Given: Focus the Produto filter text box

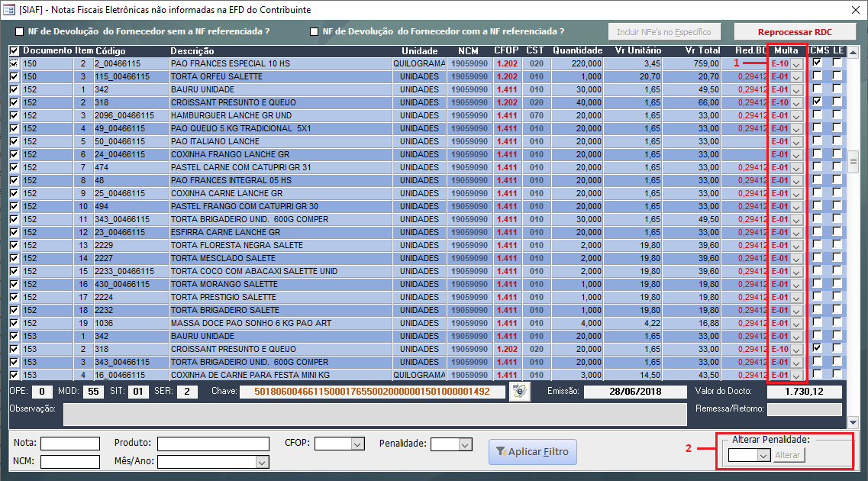Looking at the screenshot, I should [x=213, y=444].
